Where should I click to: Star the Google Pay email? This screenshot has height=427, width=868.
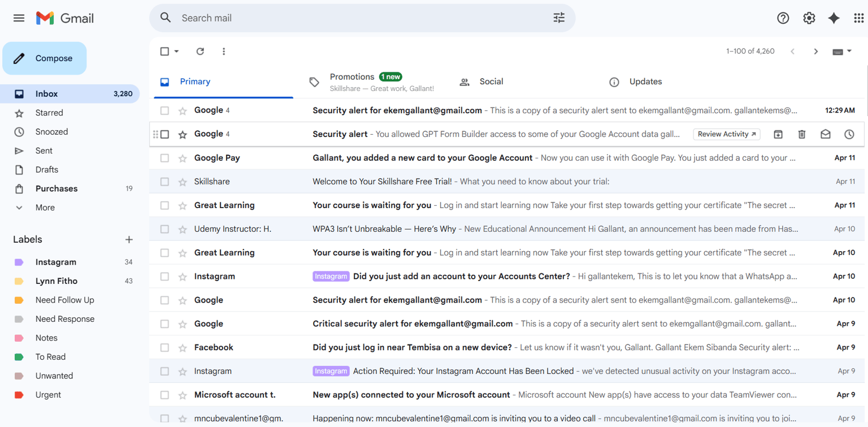[x=183, y=158]
